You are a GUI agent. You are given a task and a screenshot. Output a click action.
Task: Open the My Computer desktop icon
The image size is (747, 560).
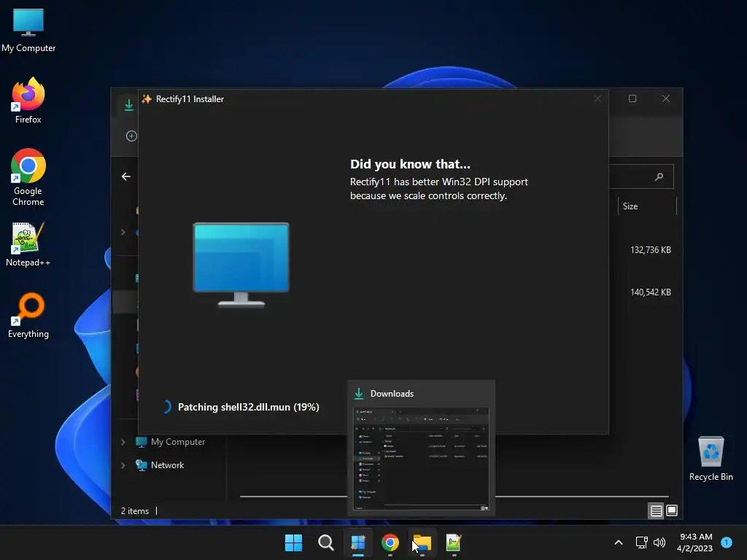[28, 29]
